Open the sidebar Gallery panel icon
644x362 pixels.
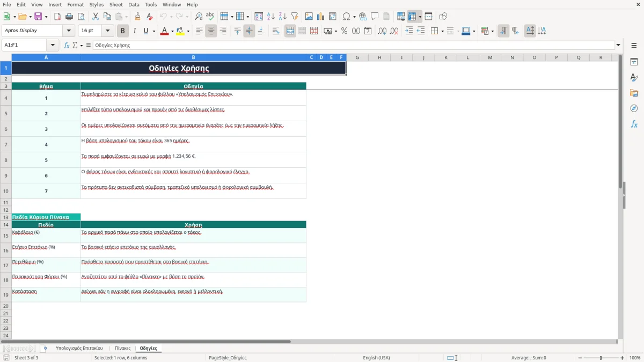coord(634,93)
